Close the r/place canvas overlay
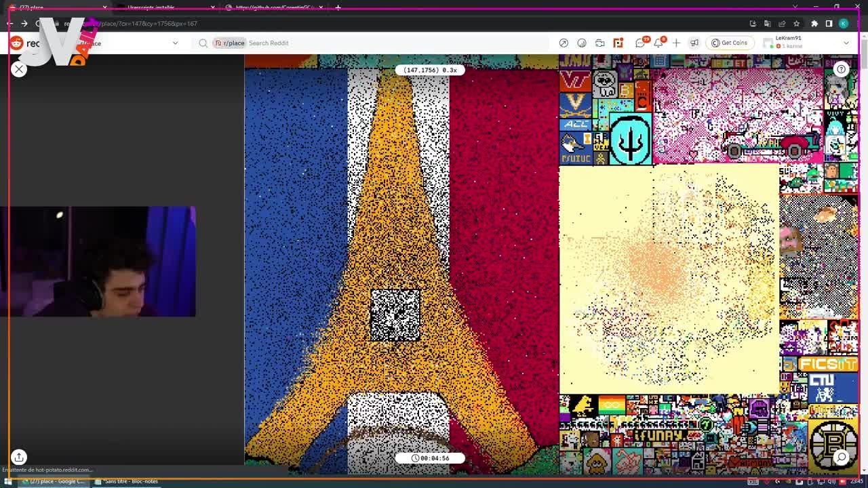Screen dimensions: 868x488 tap(19, 69)
